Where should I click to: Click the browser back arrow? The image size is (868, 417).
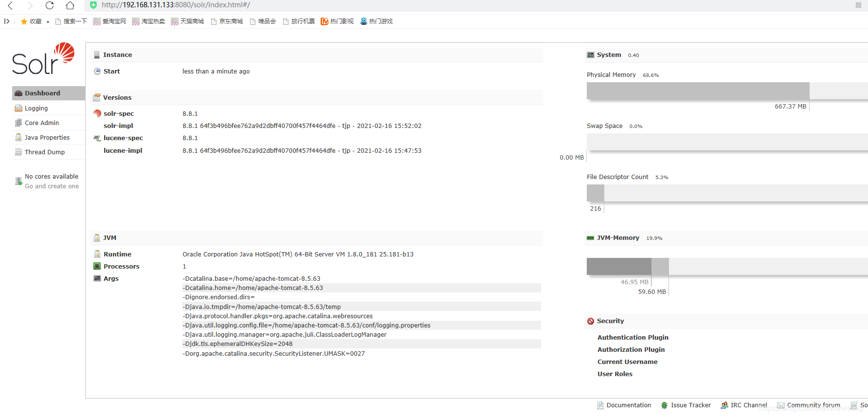click(x=10, y=5)
